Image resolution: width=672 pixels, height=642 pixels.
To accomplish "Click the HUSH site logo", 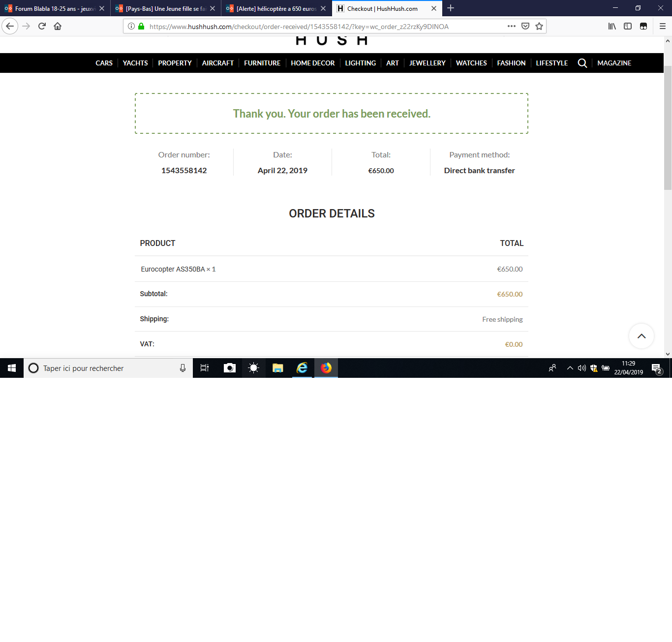I will click(x=332, y=41).
